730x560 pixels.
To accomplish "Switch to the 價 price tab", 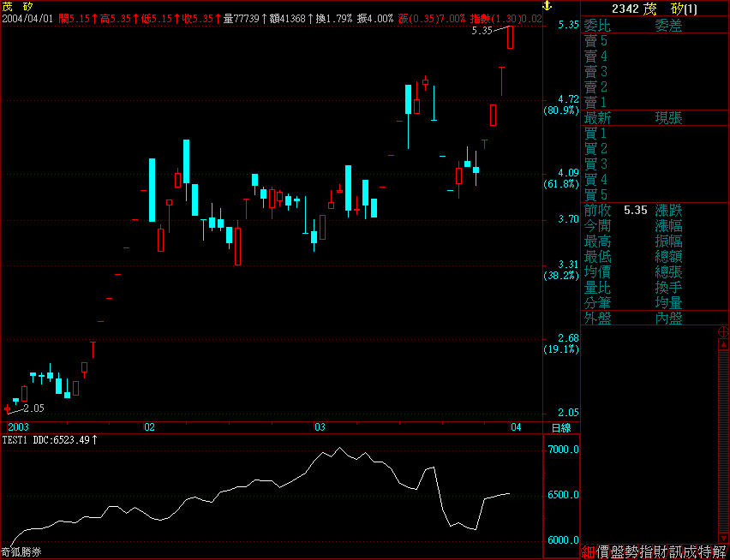I will [602, 551].
